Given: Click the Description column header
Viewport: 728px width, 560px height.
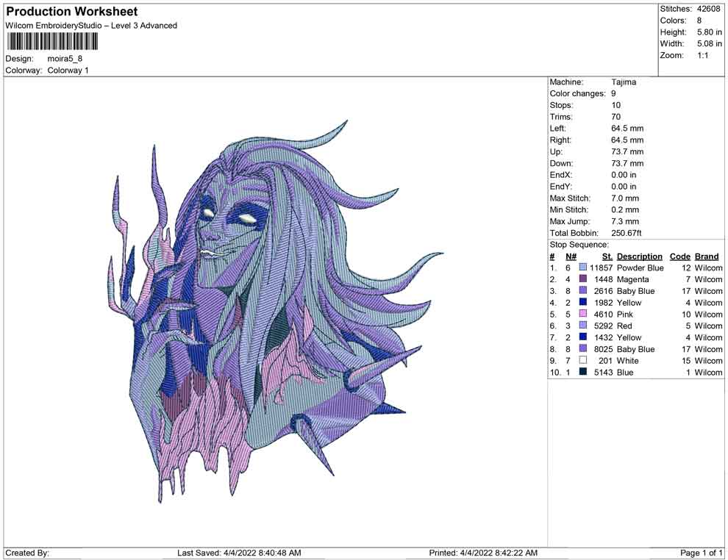Looking at the screenshot, I should pyautogui.click(x=639, y=256).
